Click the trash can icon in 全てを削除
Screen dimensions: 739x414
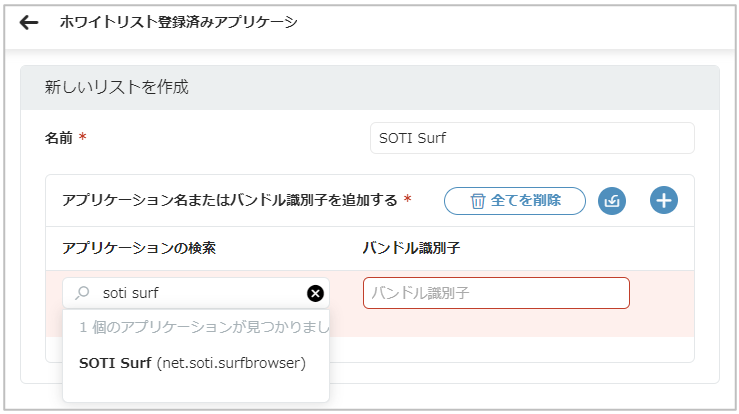click(x=478, y=201)
